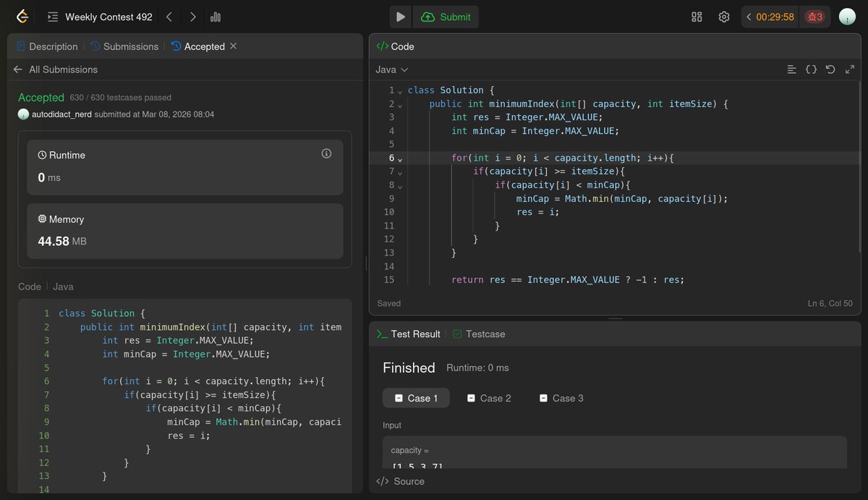Run the code with the play button
This screenshot has height=500, width=868.
tap(401, 17)
